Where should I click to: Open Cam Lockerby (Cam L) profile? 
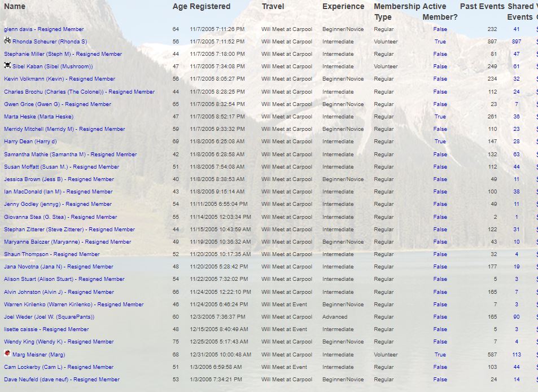[59, 367]
